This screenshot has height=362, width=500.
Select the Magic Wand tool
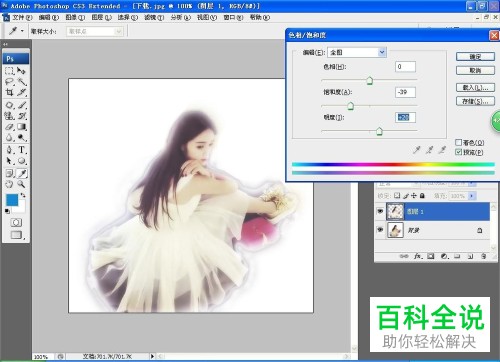pos(21,82)
